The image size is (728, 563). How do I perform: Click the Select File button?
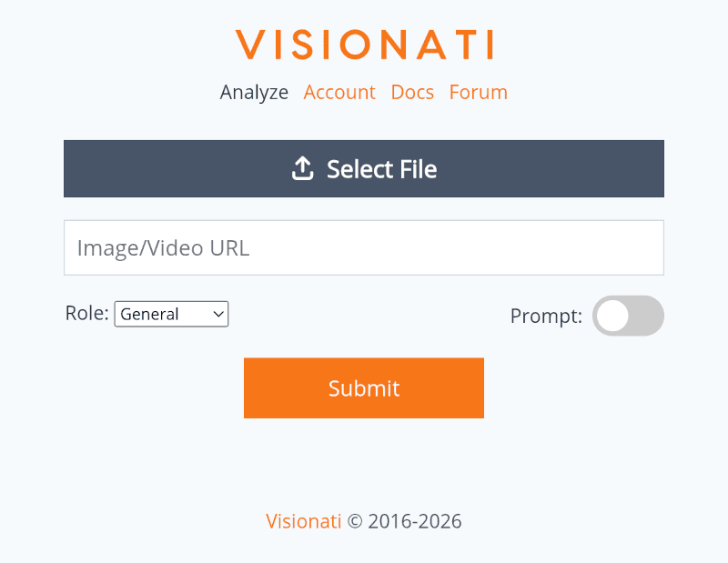(364, 168)
